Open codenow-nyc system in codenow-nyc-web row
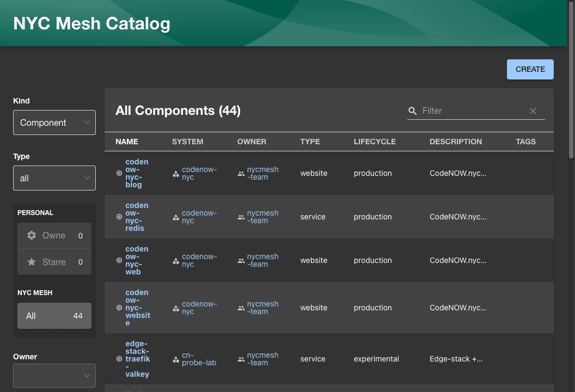The image size is (575, 392). [199, 260]
